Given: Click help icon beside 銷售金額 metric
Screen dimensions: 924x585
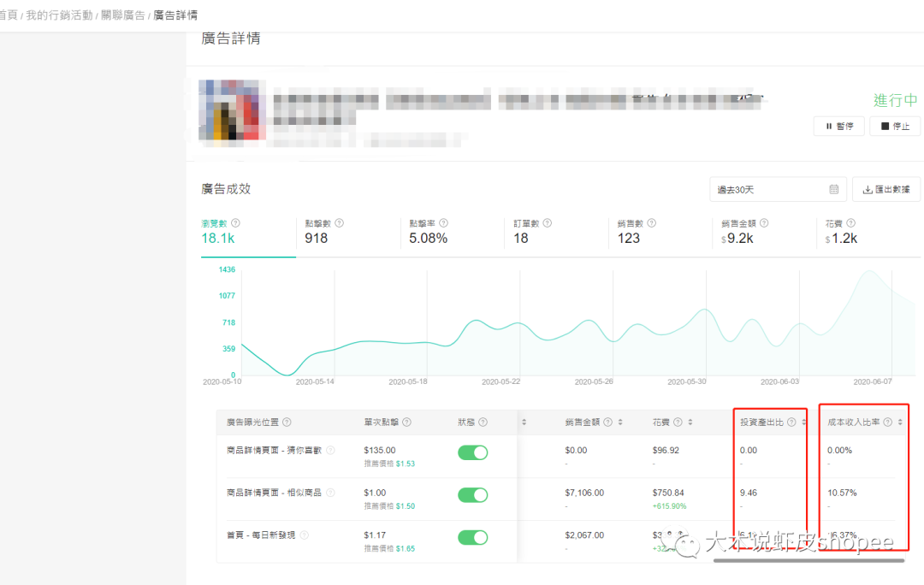Looking at the screenshot, I should (x=764, y=223).
